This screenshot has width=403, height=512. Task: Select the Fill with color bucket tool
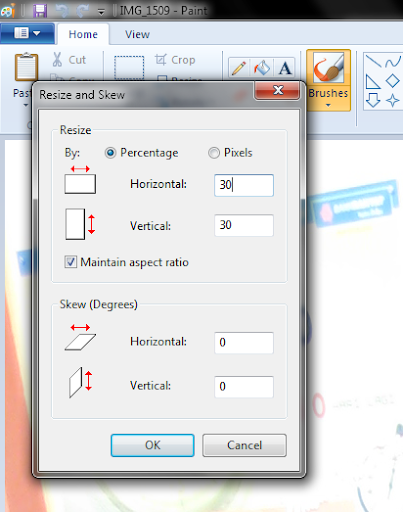pyautogui.click(x=262, y=68)
